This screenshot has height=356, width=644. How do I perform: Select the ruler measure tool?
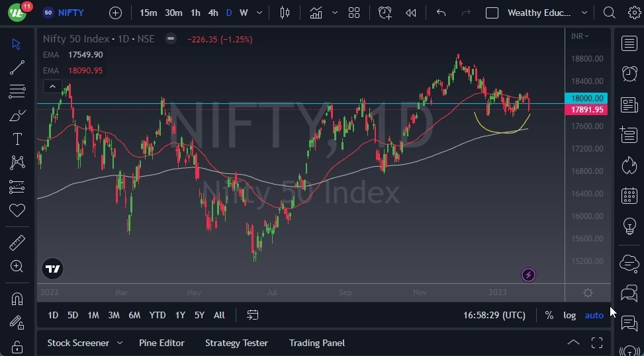(x=17, y=243)
